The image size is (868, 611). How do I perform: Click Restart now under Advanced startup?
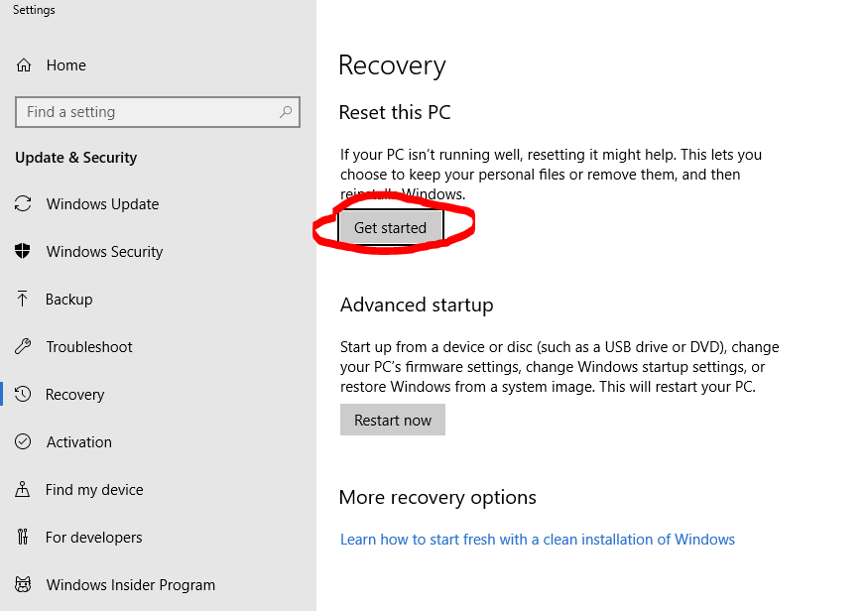(393, 420)
